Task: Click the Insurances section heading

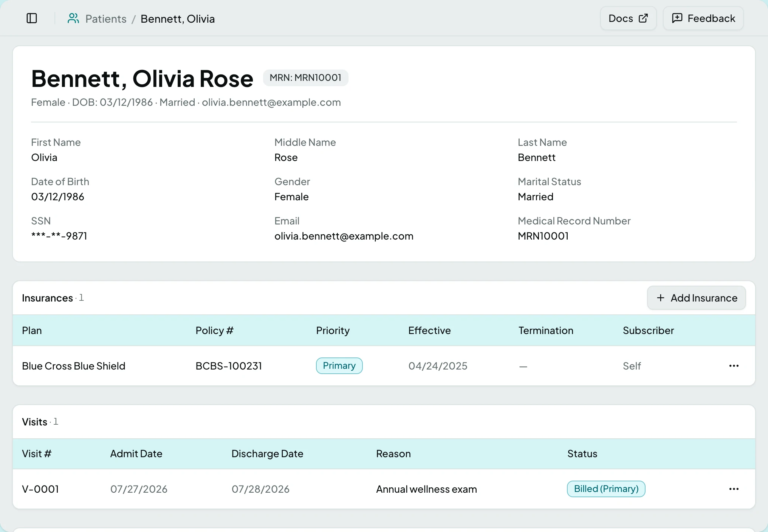Action: coord(47,298)
